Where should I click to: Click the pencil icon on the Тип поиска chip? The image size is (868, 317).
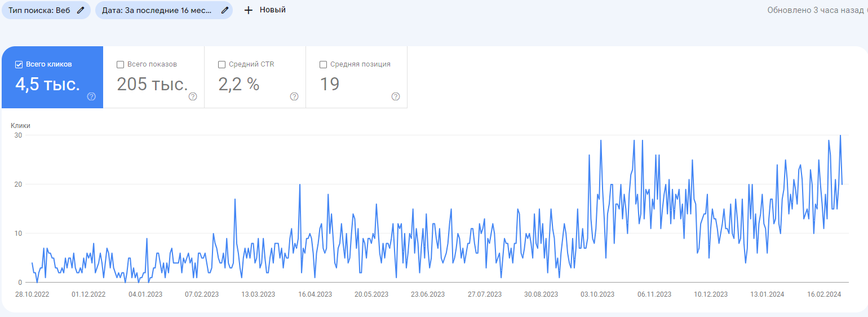[x=81, y=10]
